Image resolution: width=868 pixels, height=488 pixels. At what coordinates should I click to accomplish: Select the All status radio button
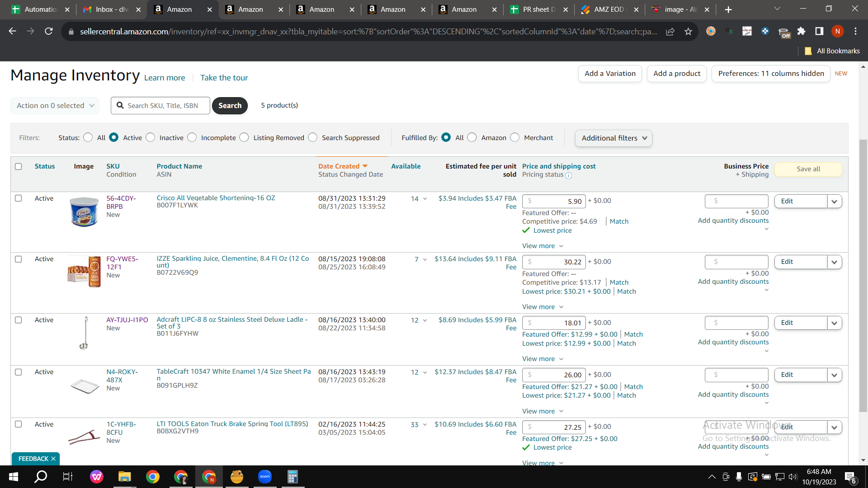point(88,137)
